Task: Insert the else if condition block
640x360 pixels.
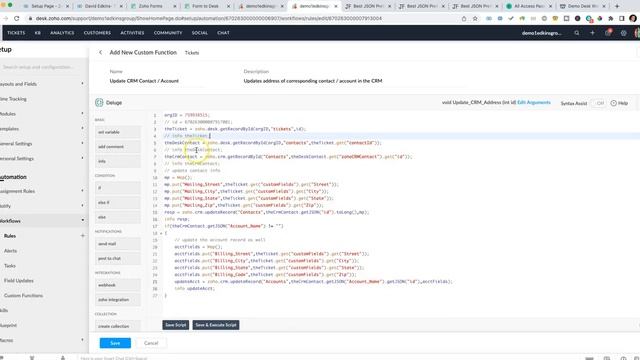Action: (x=118, y=202)
